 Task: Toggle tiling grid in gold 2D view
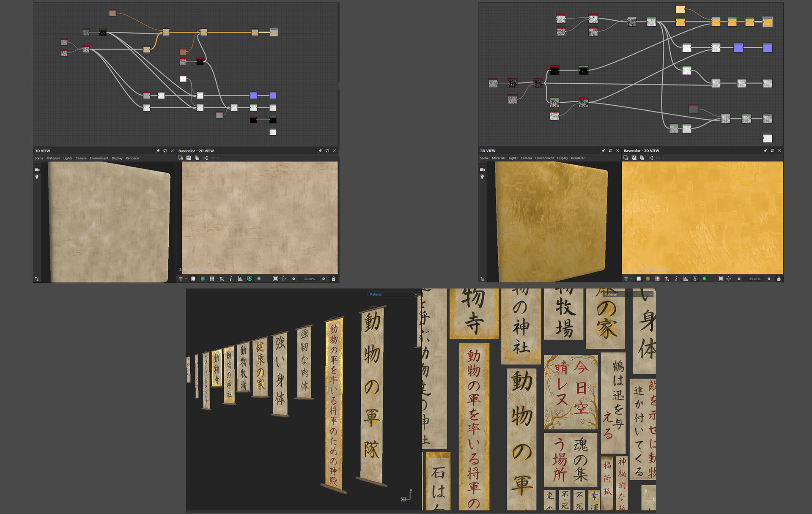(x=657, y=279)
